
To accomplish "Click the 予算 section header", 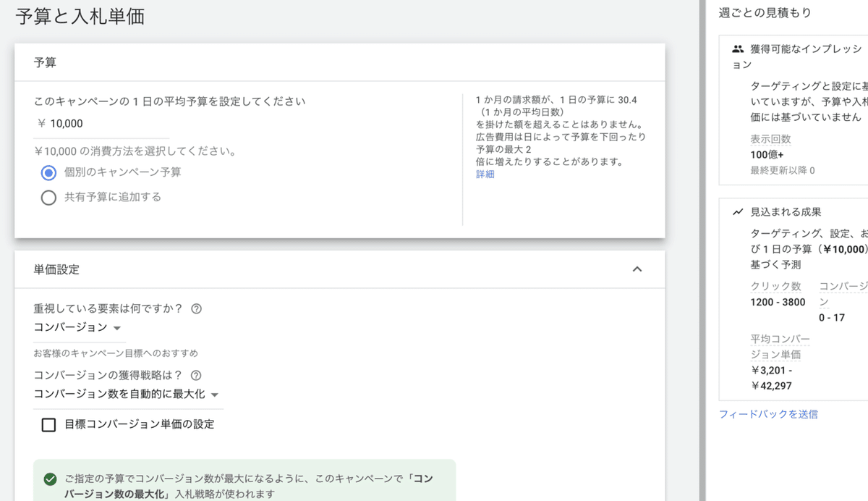I will [x=45, y=62].
